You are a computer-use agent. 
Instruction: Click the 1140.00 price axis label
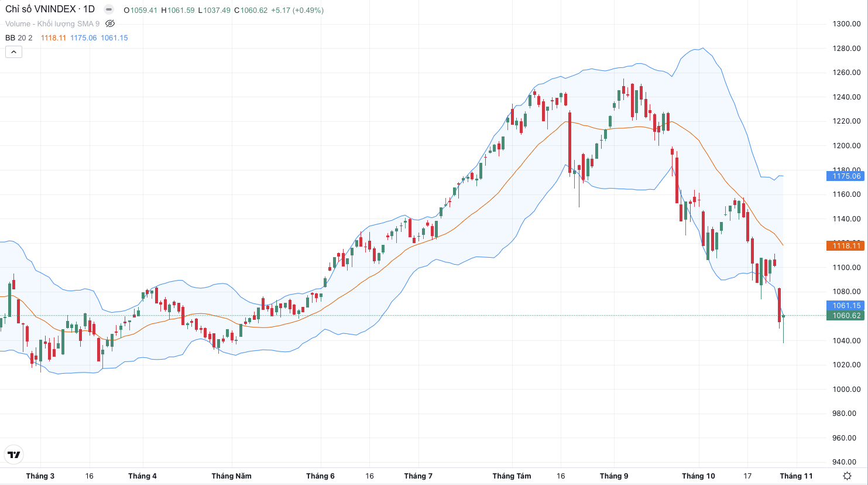[846, 219]
